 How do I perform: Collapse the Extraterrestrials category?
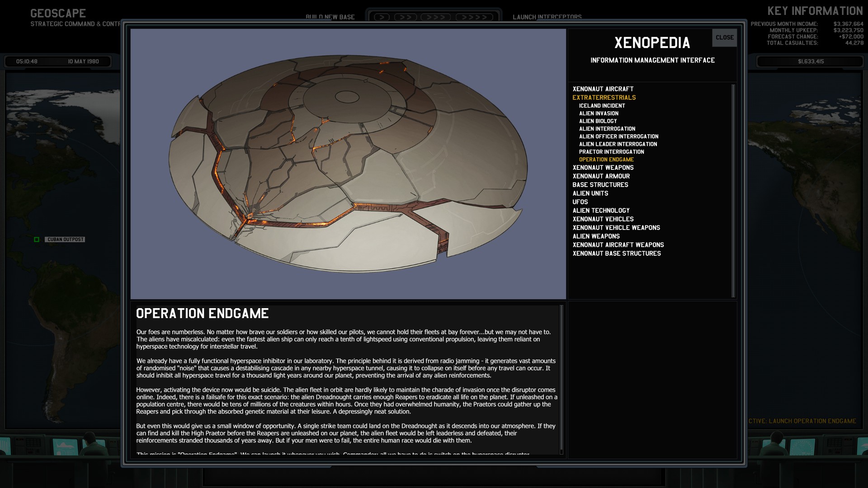[604, 98]
